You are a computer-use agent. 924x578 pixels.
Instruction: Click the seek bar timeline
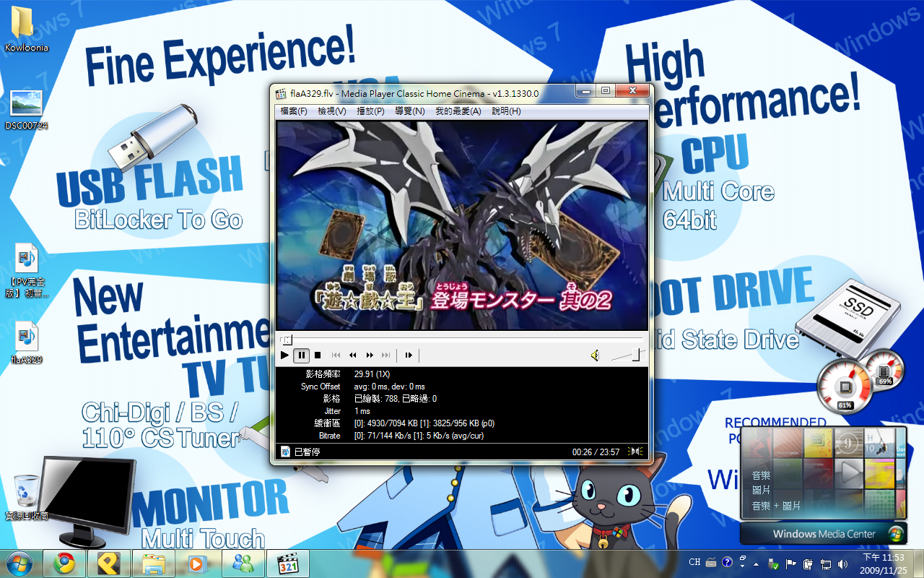[x=462, y=339]
